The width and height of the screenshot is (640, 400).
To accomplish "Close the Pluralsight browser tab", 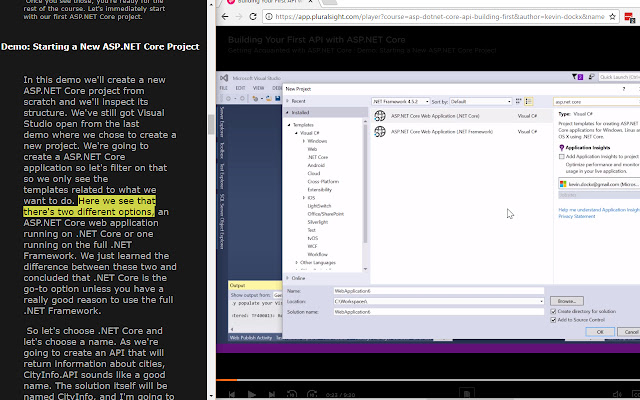I will 311,1.
